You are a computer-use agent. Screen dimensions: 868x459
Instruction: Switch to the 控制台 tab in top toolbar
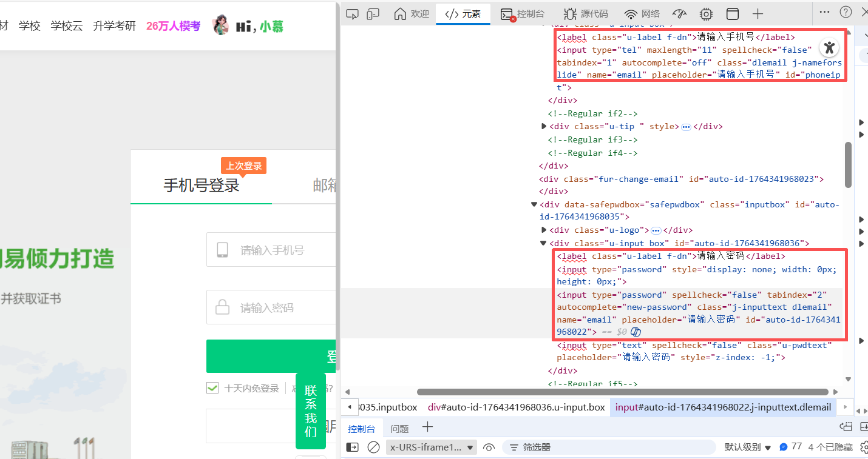coord(523,13)
